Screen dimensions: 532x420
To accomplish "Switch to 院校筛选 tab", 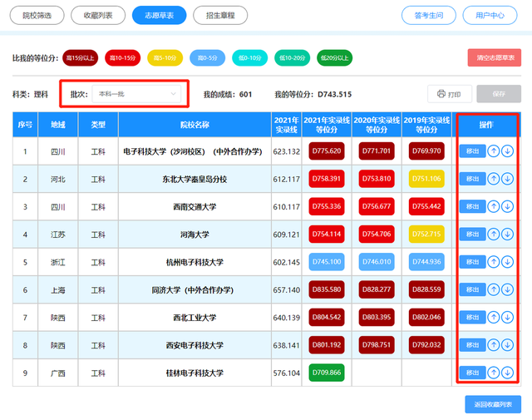I will [x=37, y=15].
